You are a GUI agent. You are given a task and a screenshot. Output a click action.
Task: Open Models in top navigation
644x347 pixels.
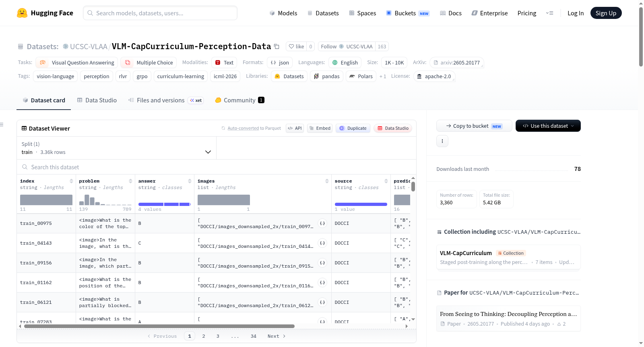coord(283,13)
